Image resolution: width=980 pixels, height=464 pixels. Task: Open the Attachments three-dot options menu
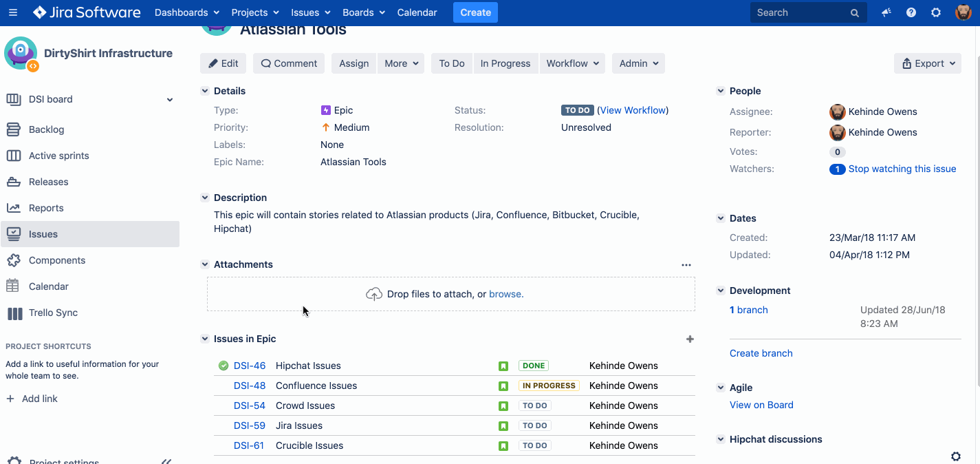point(686,264)
